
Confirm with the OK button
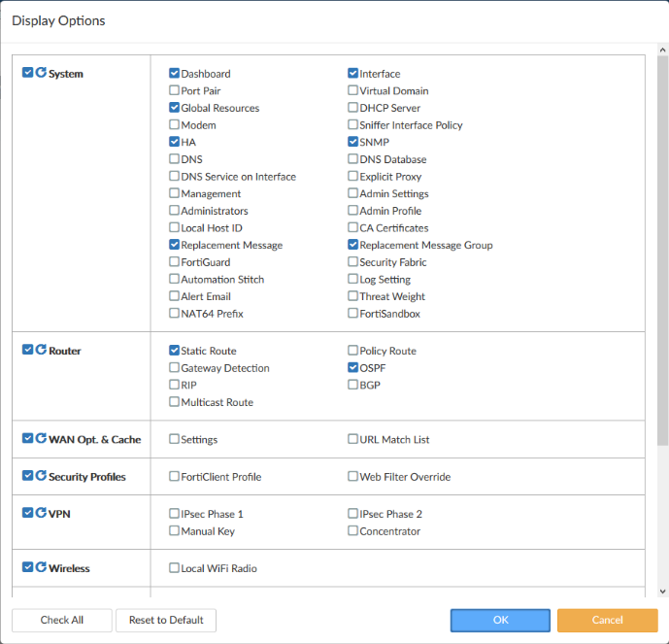[x=500, y=620]
